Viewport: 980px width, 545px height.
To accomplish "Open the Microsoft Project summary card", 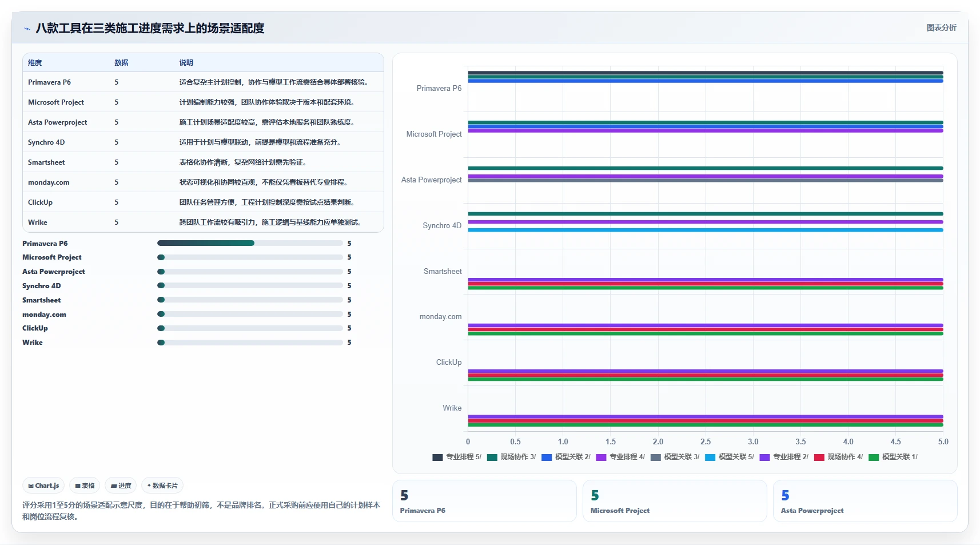I will (675, 501).
